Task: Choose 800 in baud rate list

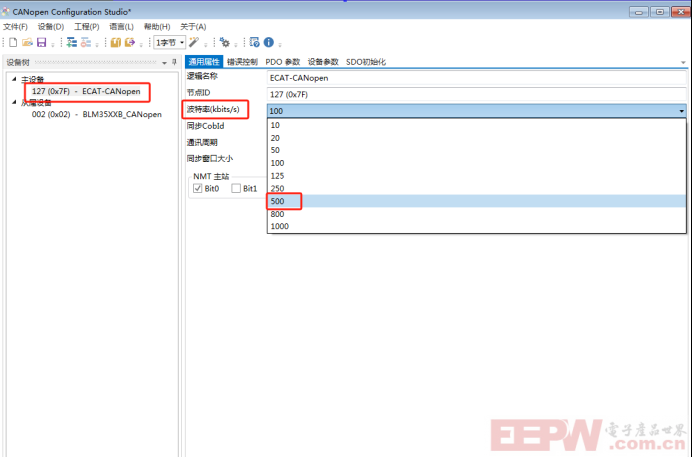Action: pos(476,214)
